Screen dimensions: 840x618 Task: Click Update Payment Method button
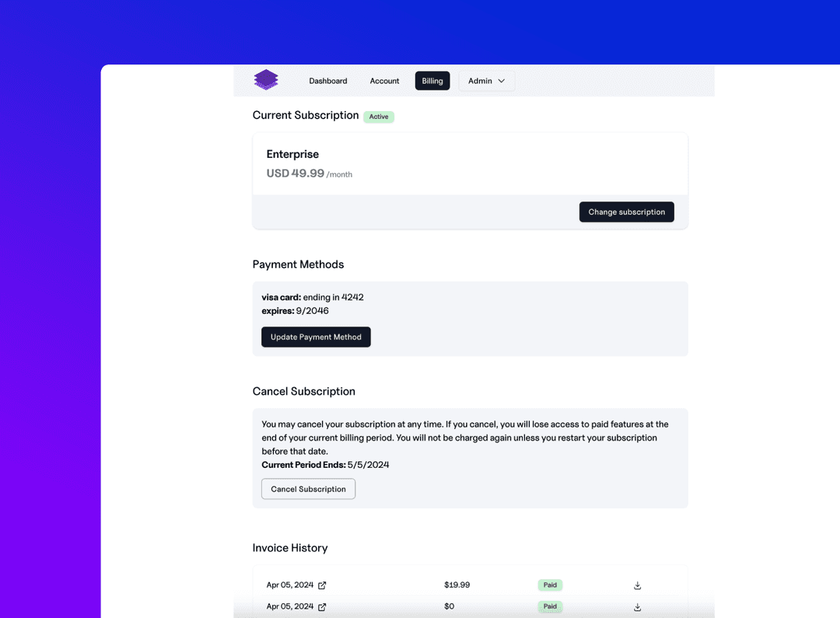tap(316, 337)
